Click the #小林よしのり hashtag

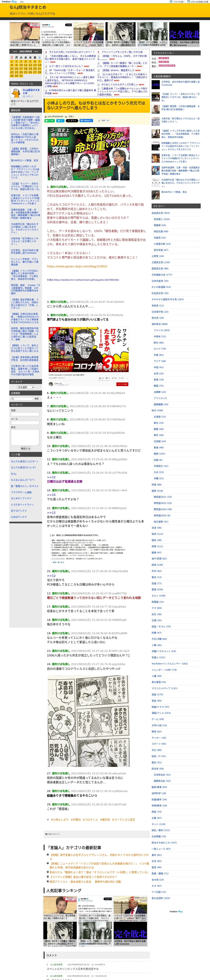click(60, 819)
